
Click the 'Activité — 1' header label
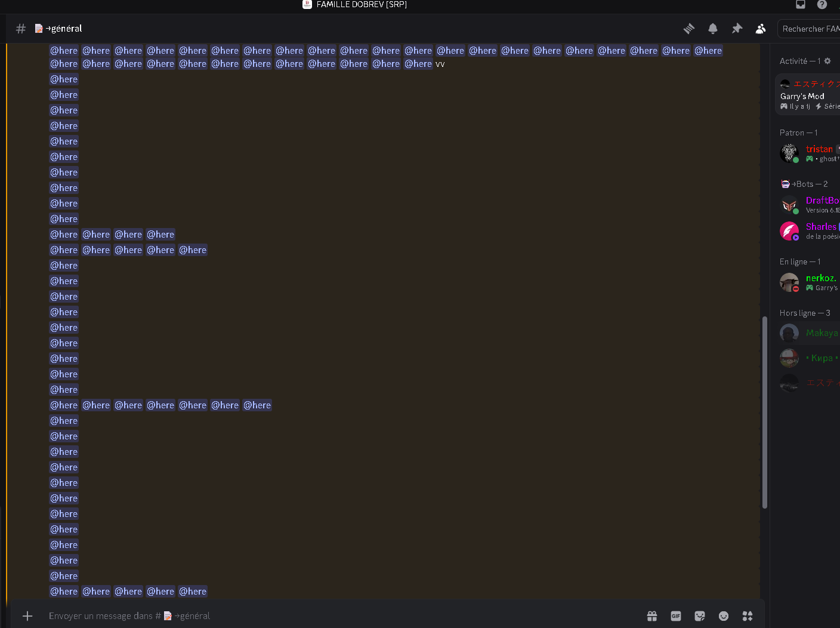click(x=800, y=61)
